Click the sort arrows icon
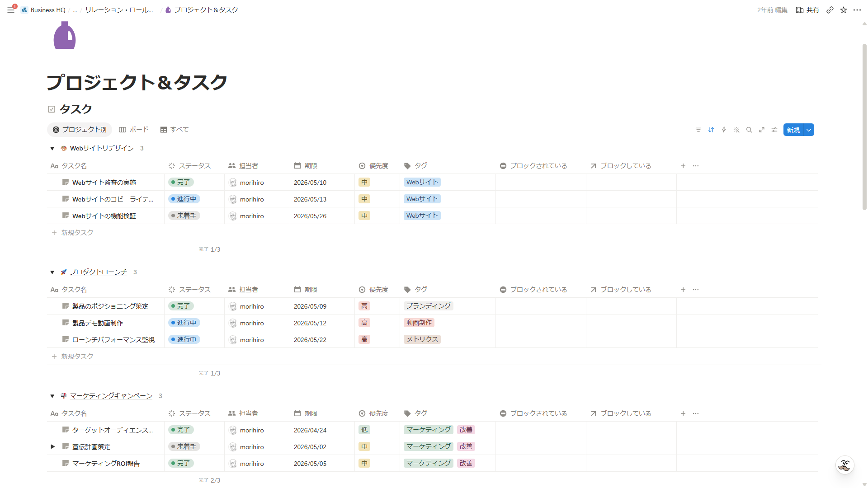868x488 pixels. pyautogui.click(x=711, y=130)
